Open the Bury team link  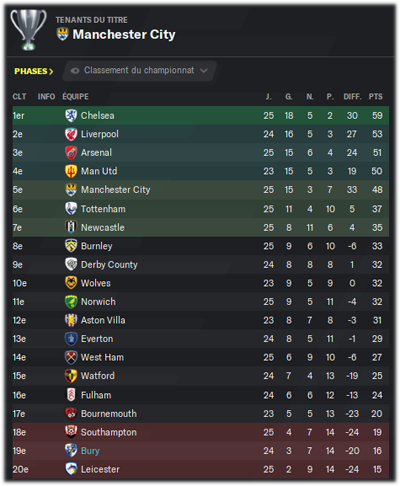point(90,451)
